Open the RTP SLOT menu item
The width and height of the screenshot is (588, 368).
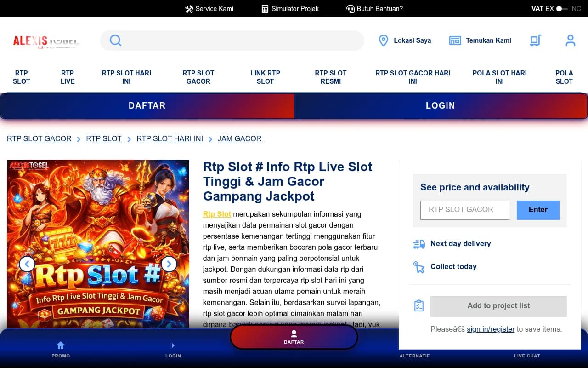(22, 77)
